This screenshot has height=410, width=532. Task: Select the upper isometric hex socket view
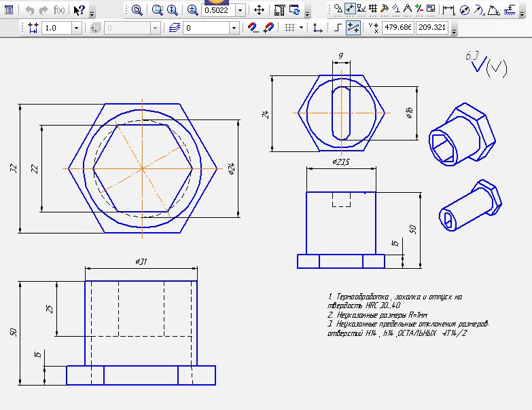click(462, 134)
